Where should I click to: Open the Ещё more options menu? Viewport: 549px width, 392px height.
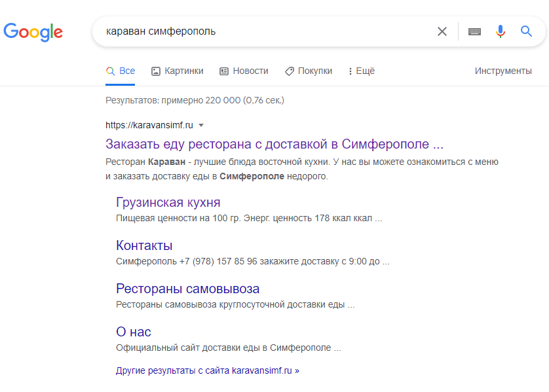[361, 71]
